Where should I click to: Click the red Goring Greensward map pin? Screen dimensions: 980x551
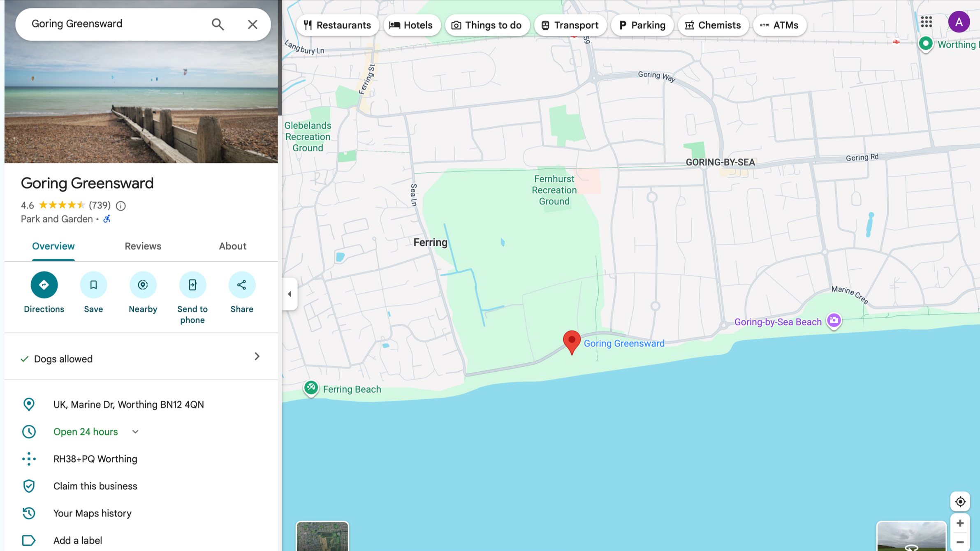coord(572,342)
